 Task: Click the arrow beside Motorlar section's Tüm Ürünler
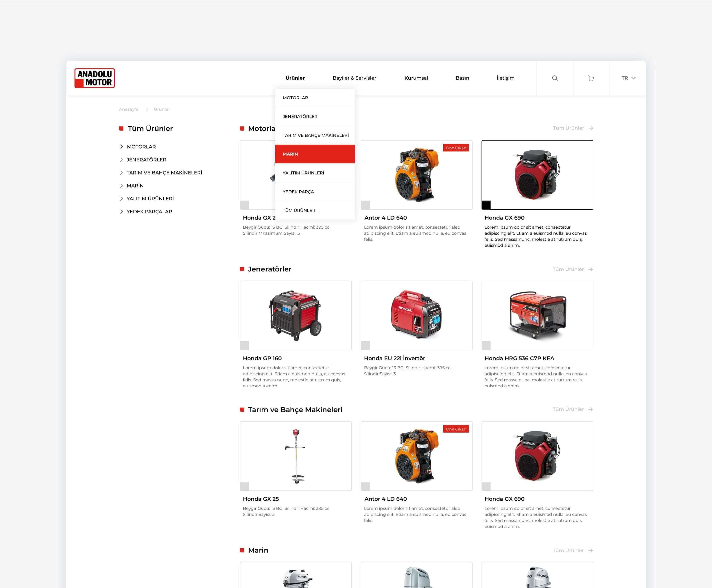point(591,128)
